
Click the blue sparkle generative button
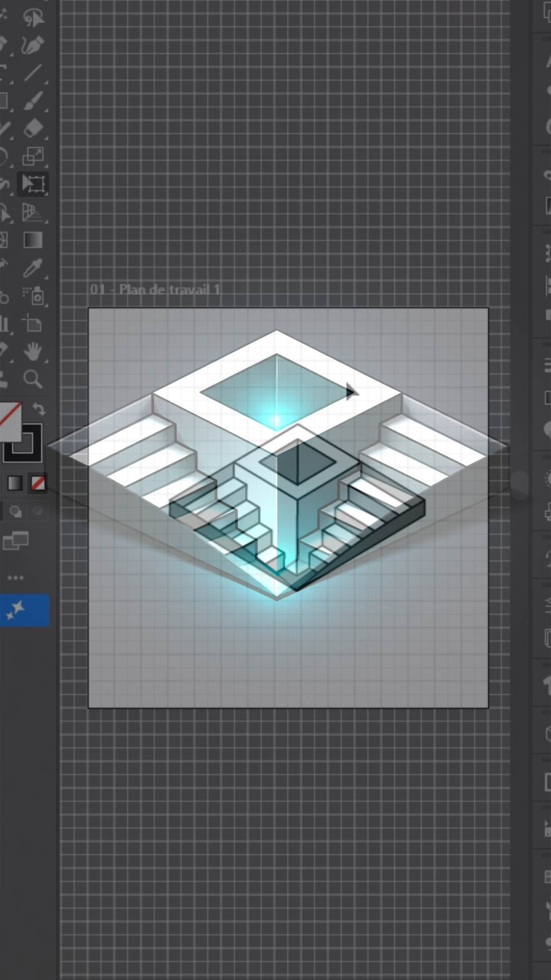(x=23, y=610)
